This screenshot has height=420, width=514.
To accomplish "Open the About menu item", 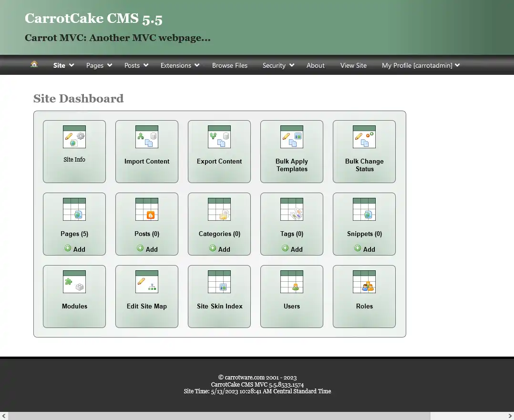I will coord(315,66).
